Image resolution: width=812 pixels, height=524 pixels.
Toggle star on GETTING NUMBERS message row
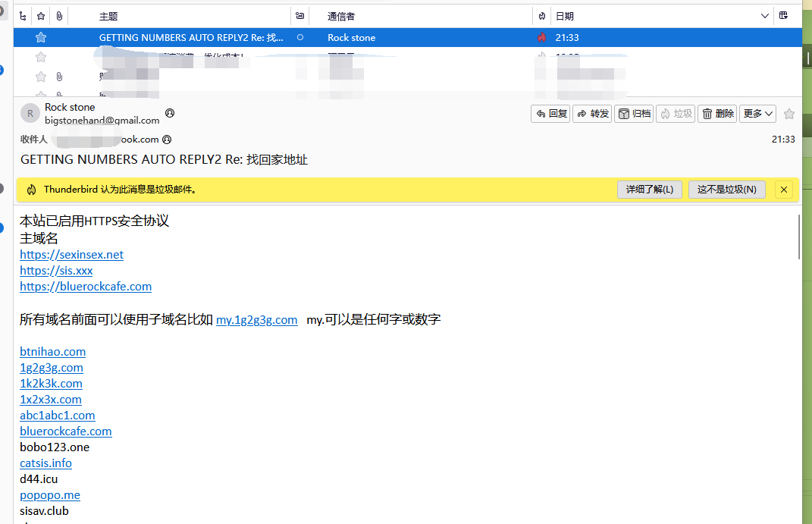coord(41,37)
